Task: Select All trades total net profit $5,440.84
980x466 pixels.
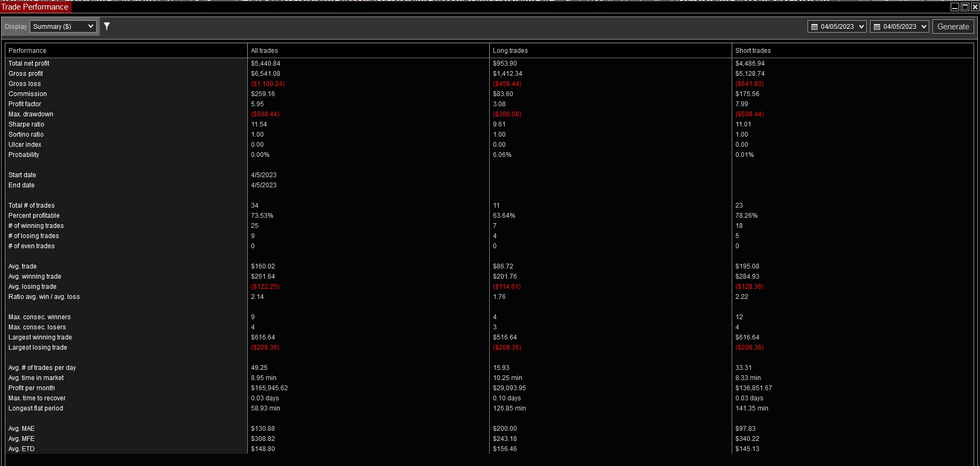Action: tap(265, 64)
